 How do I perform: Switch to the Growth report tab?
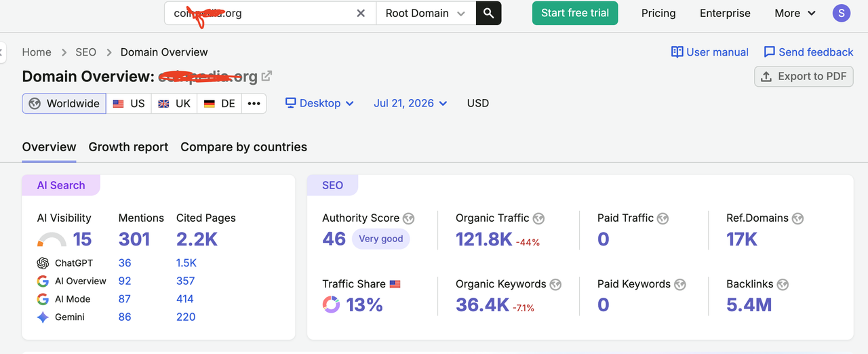128,147
